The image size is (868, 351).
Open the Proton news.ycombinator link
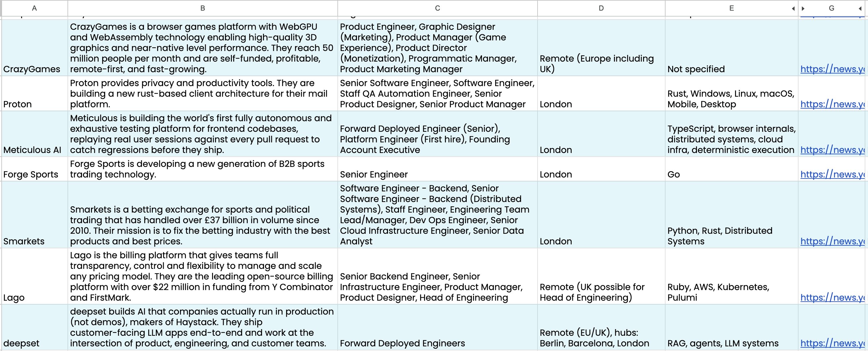coord(832,104)
